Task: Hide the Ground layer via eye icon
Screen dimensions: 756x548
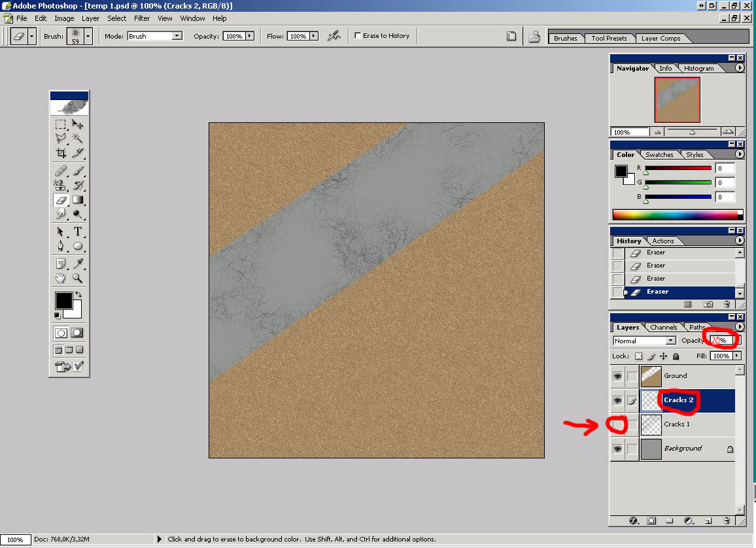Action: [x=617, y=376]
